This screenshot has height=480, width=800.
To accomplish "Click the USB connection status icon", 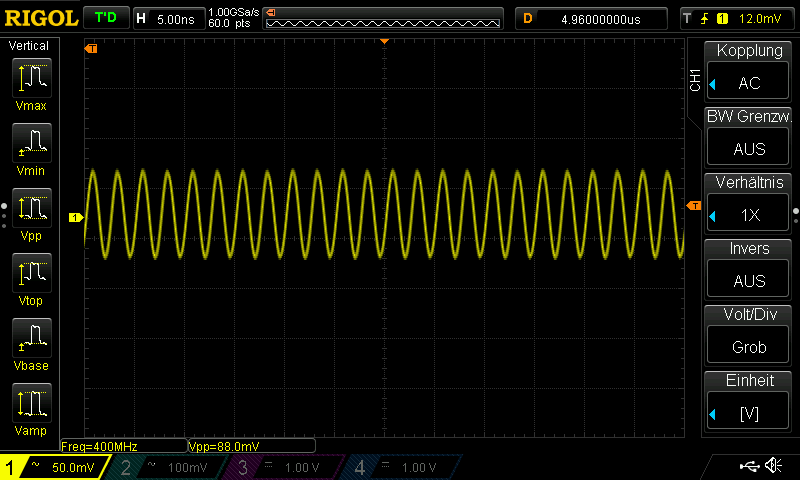I will pos(749,465).
